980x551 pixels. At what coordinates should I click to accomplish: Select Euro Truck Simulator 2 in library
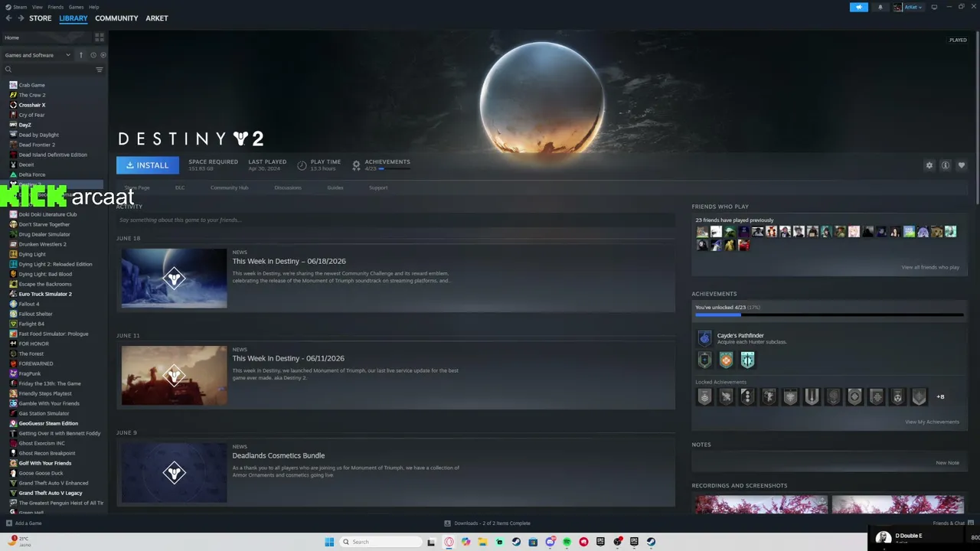tap(45, 294)
